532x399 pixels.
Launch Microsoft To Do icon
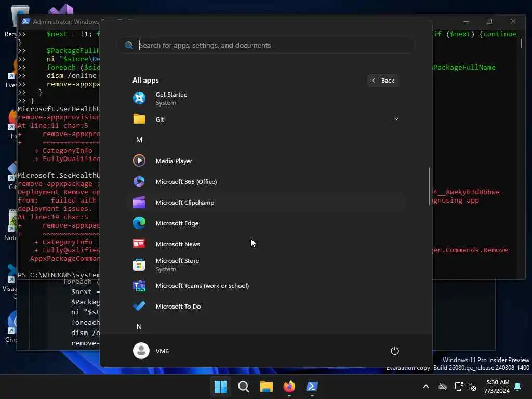point(139,306)
